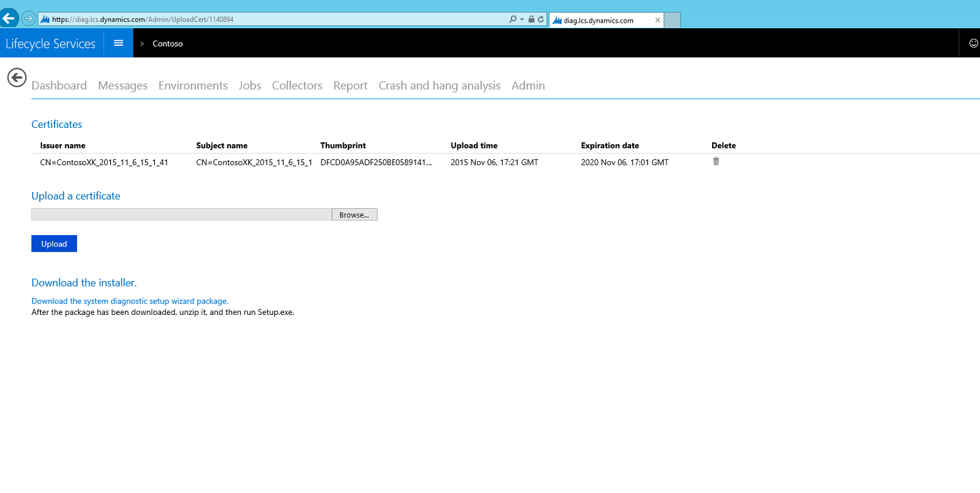Image resolution: width=980 pixels, height=493 pixels.
Task: Click the Contoso breadcrumb
Action: coord(168,44)
